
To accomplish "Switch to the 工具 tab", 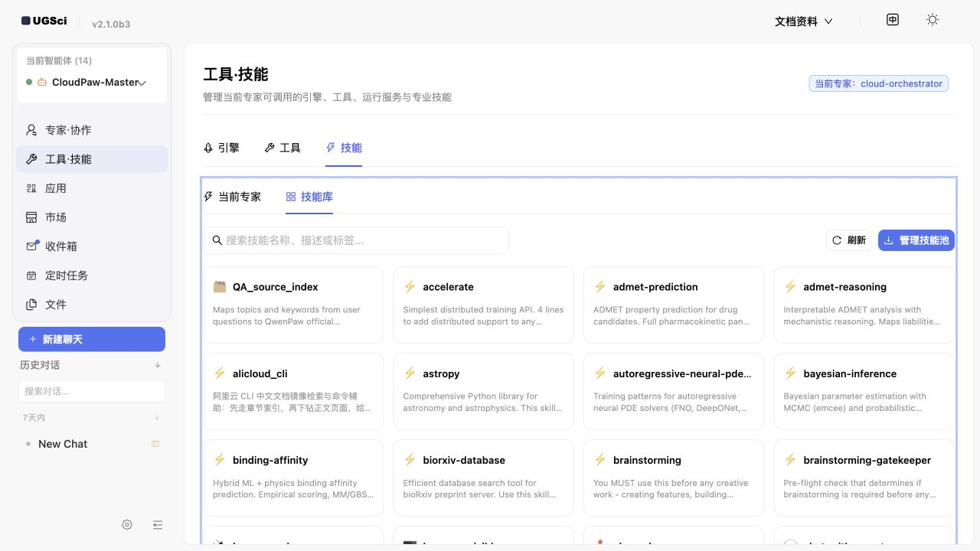I will click(283, 148).
